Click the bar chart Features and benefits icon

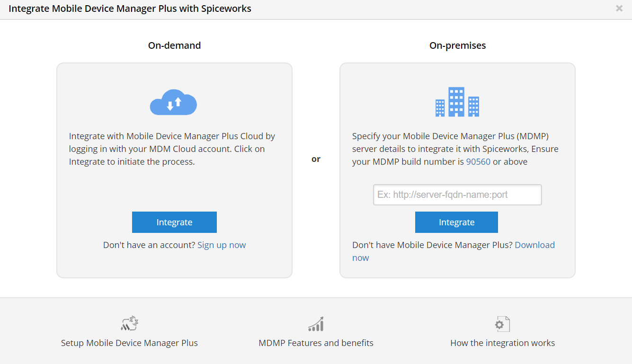pos(316,324)
